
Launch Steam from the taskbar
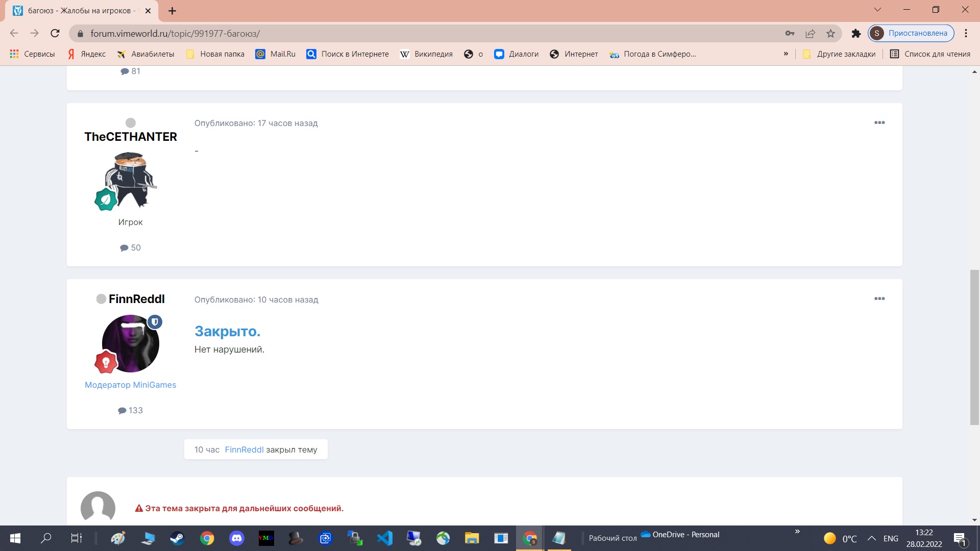pyautogui.click(x=177, y=538)
